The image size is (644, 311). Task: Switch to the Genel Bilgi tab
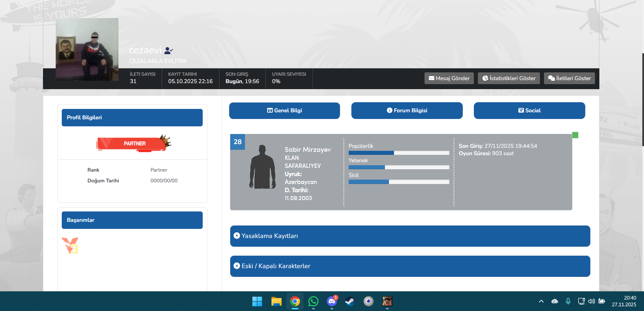point(284,111)
